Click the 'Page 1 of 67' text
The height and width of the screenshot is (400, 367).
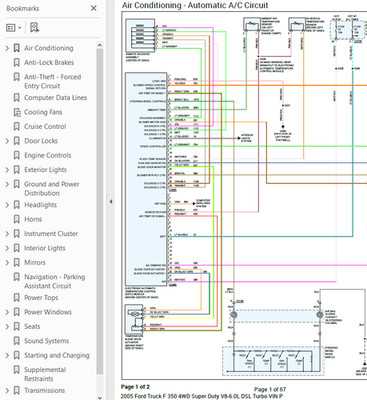click(x=270, y=389)
